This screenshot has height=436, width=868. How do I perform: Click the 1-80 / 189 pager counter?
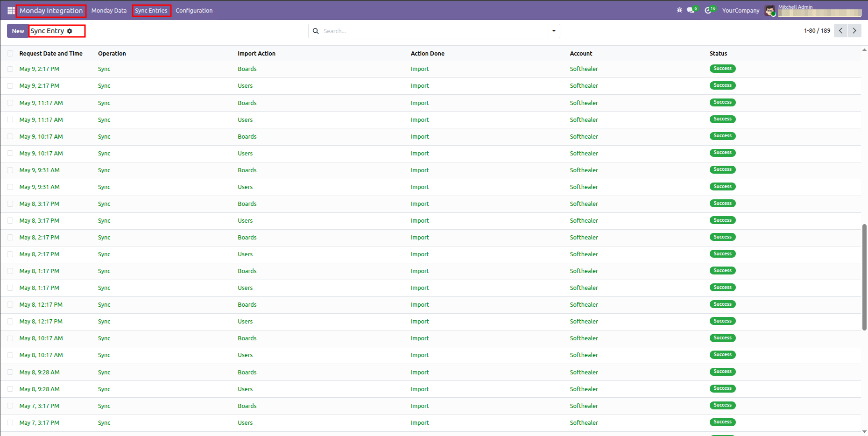click(817, 31)
